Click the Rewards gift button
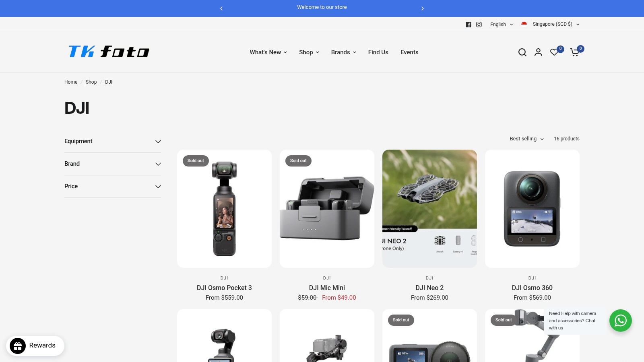The image size is (644, 362). tap(35, 346)
